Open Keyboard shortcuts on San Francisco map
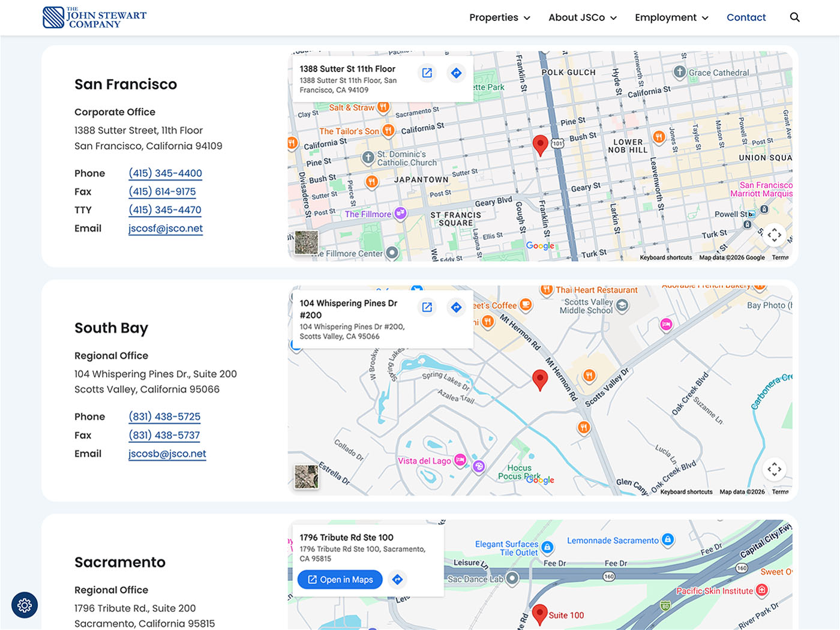840x630 pixels. click(665, 257)
